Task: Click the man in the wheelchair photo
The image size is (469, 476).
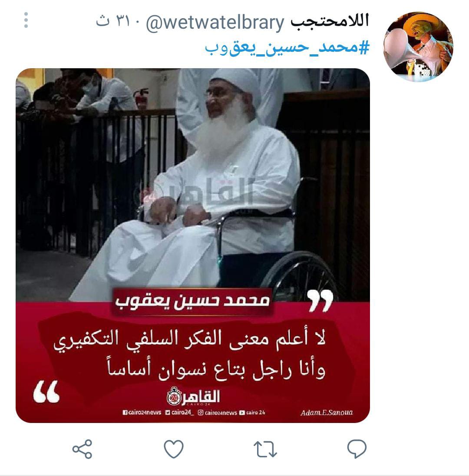Action: [193, 185]
